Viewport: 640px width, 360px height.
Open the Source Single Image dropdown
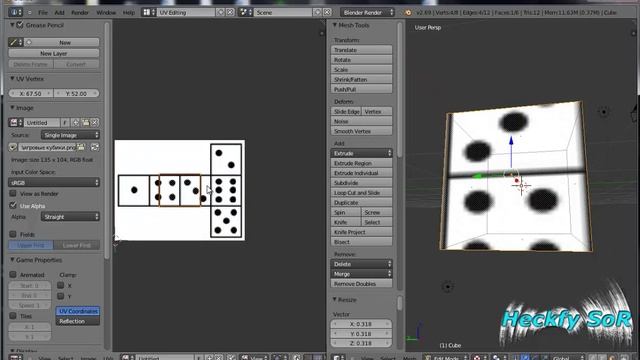click(70, 135)
